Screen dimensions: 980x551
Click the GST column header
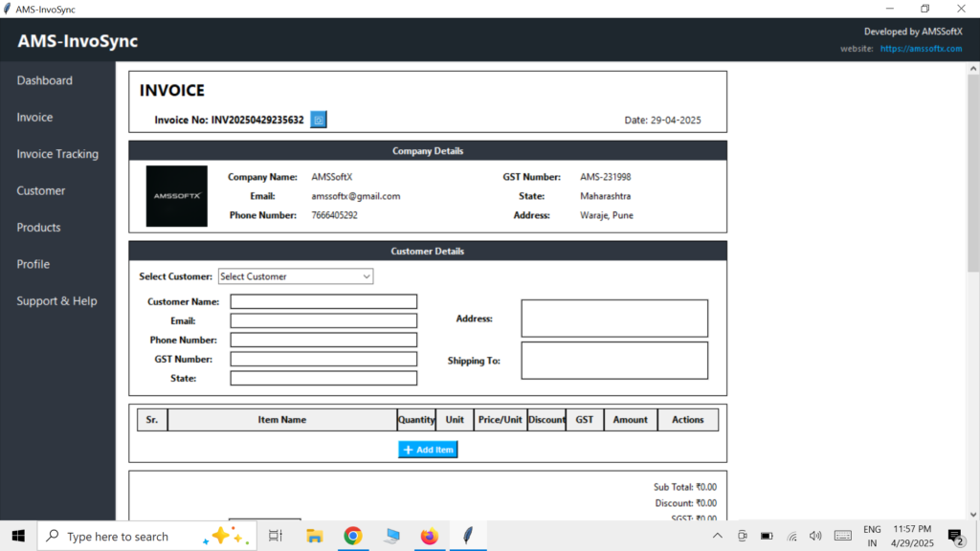585,420
